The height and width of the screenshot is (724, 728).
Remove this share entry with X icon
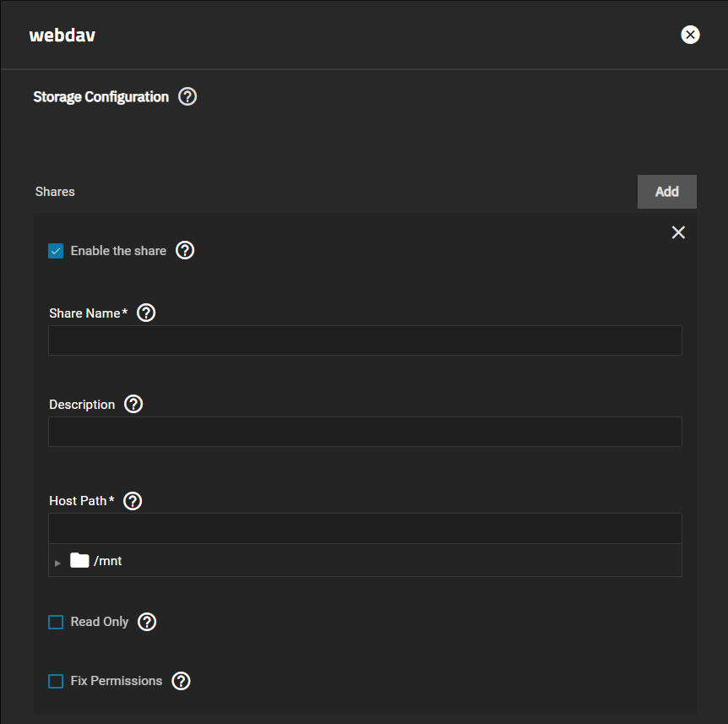point(678,232)
